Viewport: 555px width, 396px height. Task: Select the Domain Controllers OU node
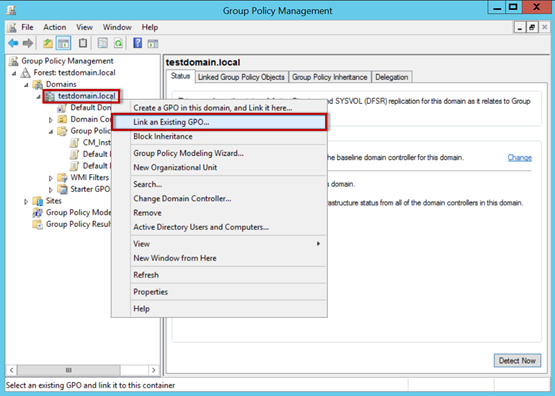point(91,119)
